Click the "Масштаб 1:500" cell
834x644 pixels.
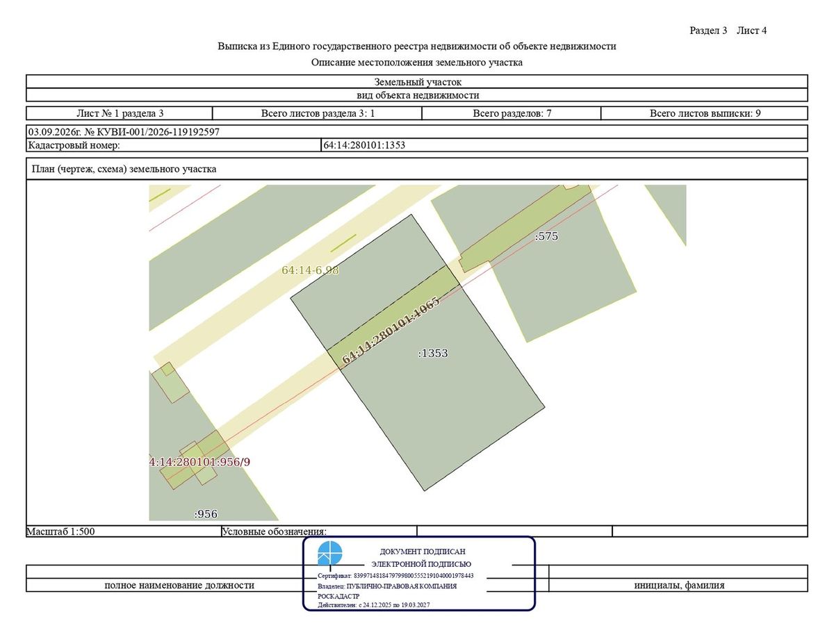point(124,531)
